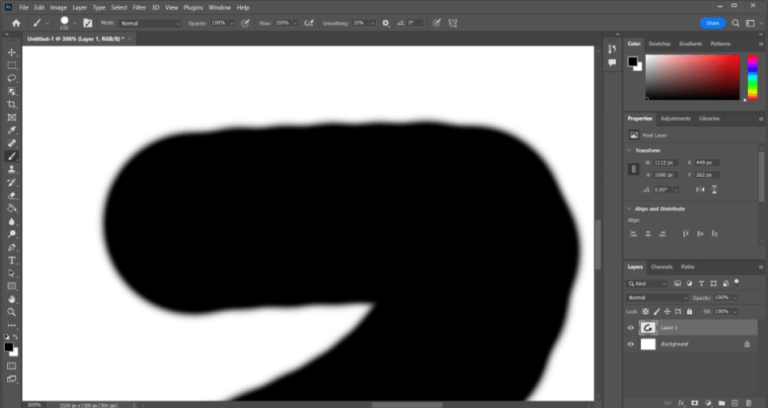Click the Share button
The height and width of the screenshot is (408, 768).
pyautogui.click(x=712, y=22)
